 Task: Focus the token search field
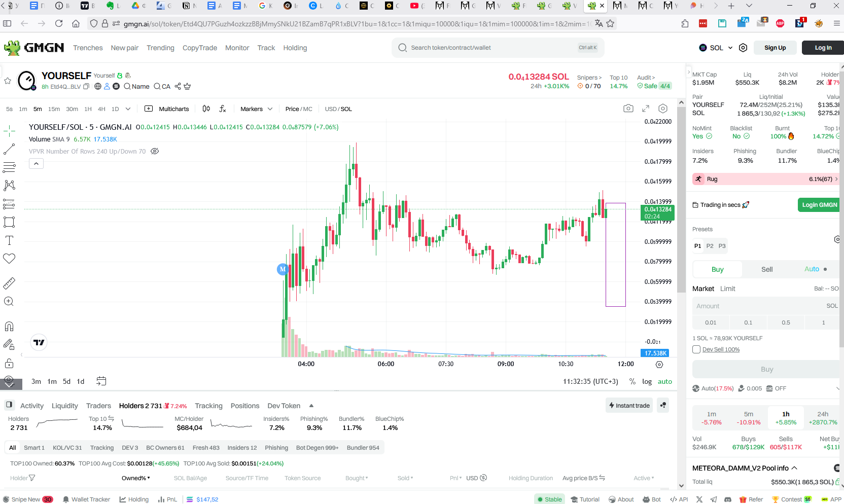(x=497, y=48)
